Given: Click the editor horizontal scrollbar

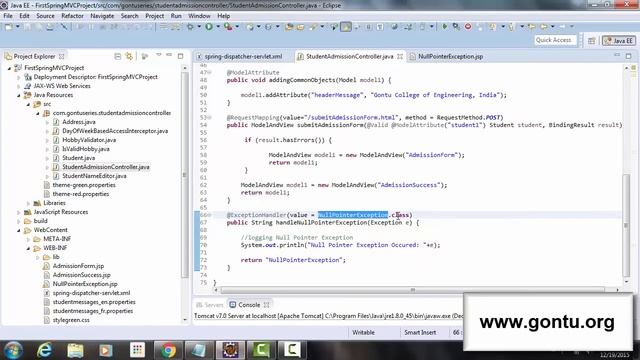Looking at the screenshot, I should (x=412, y=290).
